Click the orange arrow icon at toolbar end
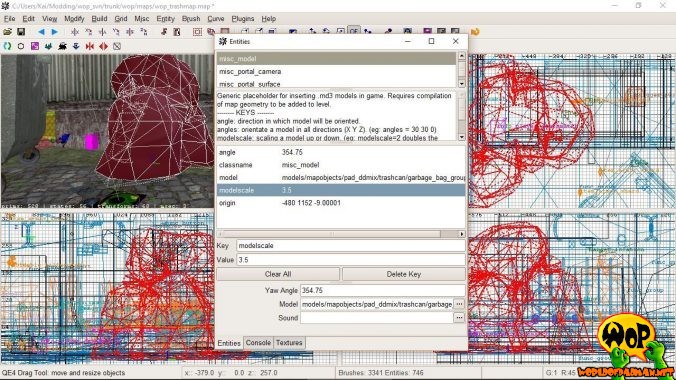This screenshot has height=380, width=676. [475, 32]
